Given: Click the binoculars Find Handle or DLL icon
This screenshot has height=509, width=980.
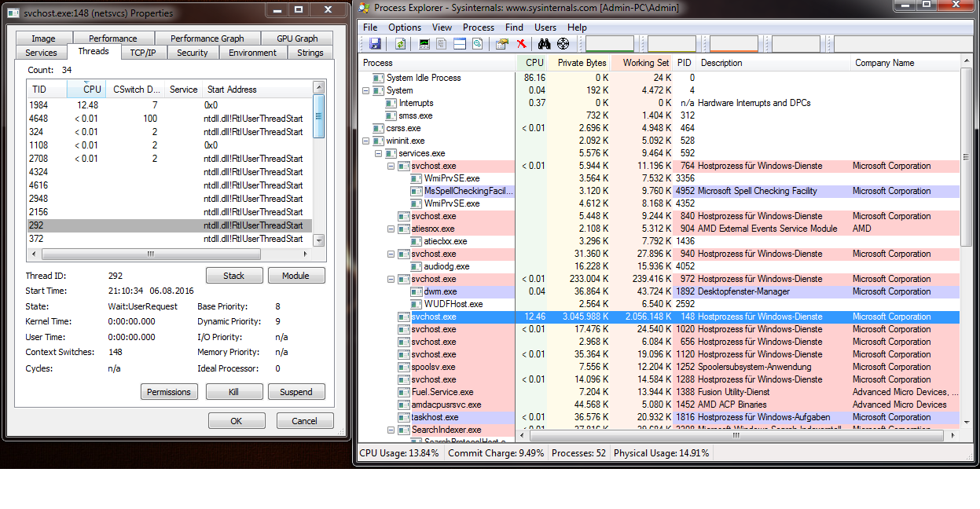Looking at the screenshot, I should [x=545, y=44].
